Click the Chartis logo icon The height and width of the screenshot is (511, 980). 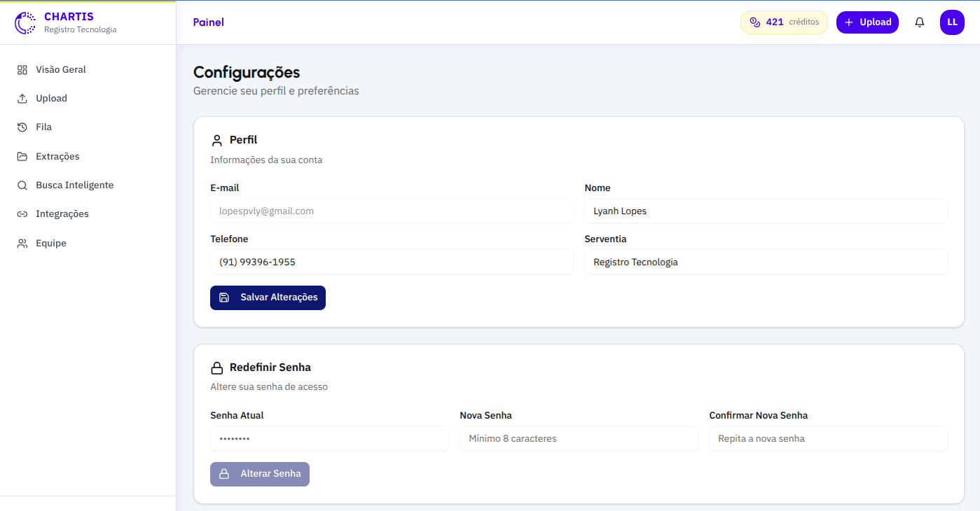25,22
